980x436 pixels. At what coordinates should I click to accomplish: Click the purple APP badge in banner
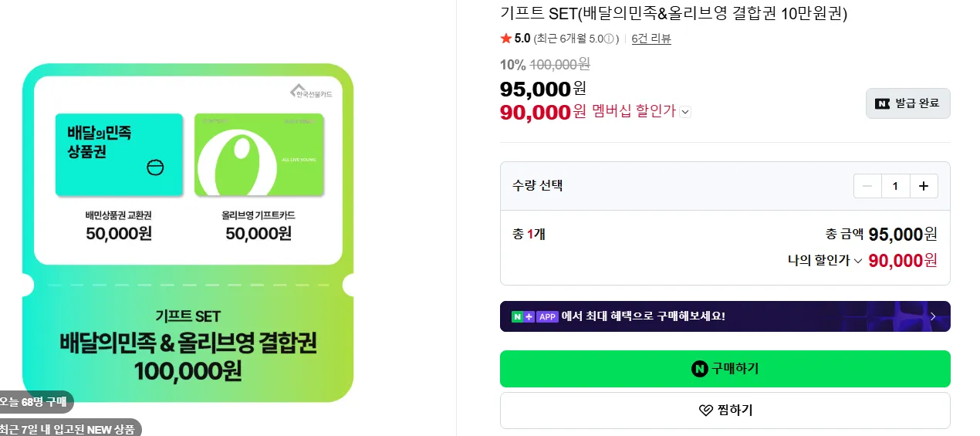547,316
